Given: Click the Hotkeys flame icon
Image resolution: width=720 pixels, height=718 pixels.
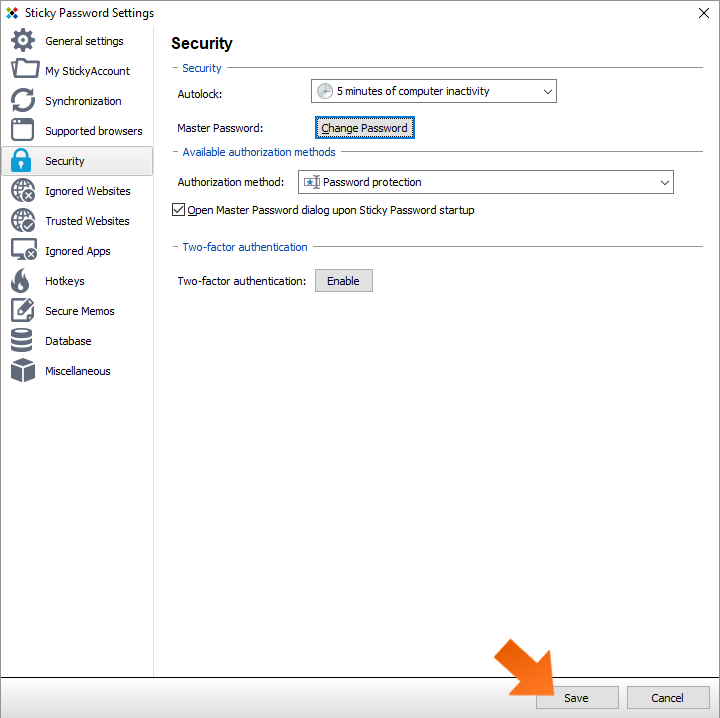Looking at the screenshot, I should [x=20, y=280].
